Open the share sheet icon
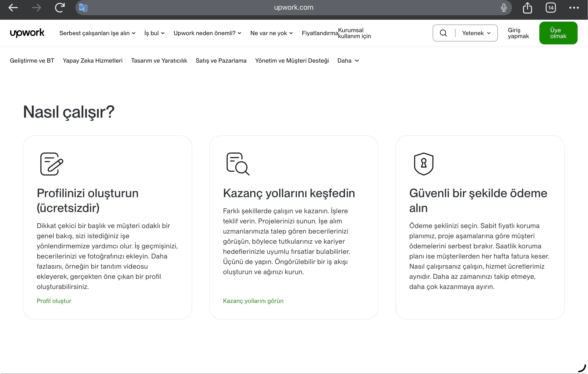The width and height of the screenshot is (588, 374). pyautogui.click(x=528, y=8)
